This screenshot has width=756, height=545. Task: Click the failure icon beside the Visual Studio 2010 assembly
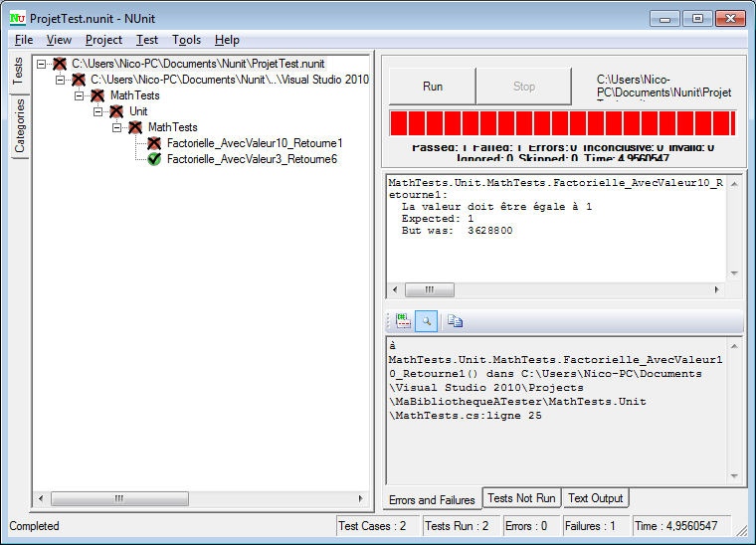pyautogui.click(x=78, y=80)
